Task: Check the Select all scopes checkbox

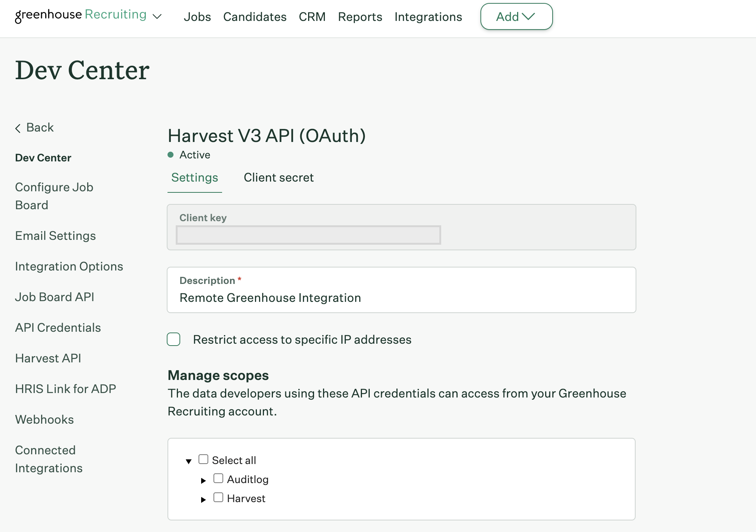Action: pos(203,460)
